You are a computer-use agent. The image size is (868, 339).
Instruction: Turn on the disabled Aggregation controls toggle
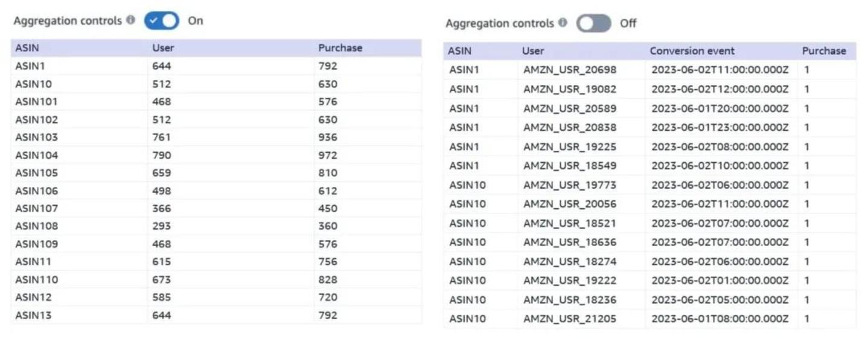[x=593, y=24]
